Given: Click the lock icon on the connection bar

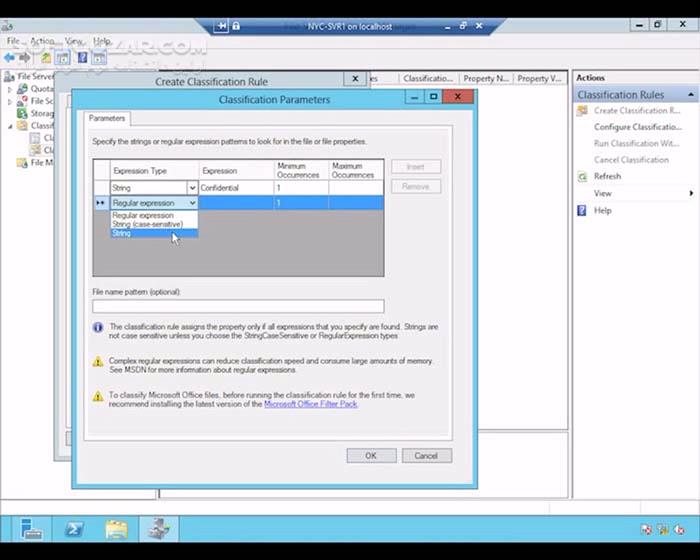Looking at the screenshot, I should tap(236, 26).
